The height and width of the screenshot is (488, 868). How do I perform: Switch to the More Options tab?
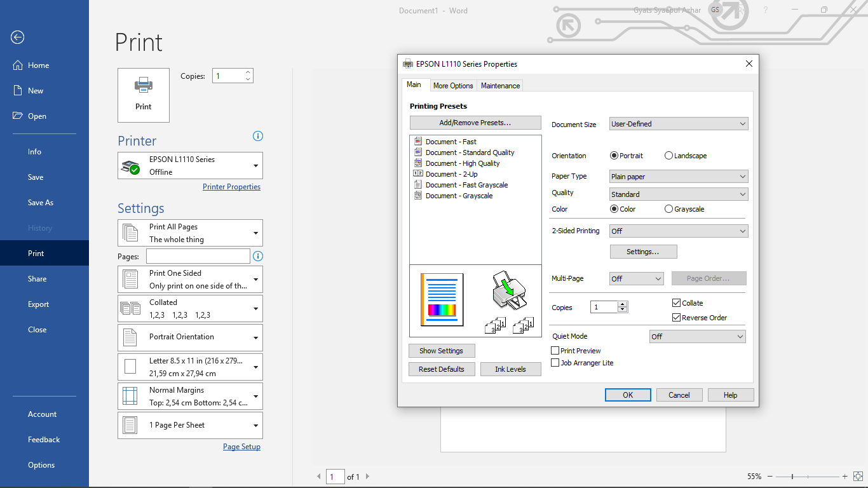(x=453, y=86)
